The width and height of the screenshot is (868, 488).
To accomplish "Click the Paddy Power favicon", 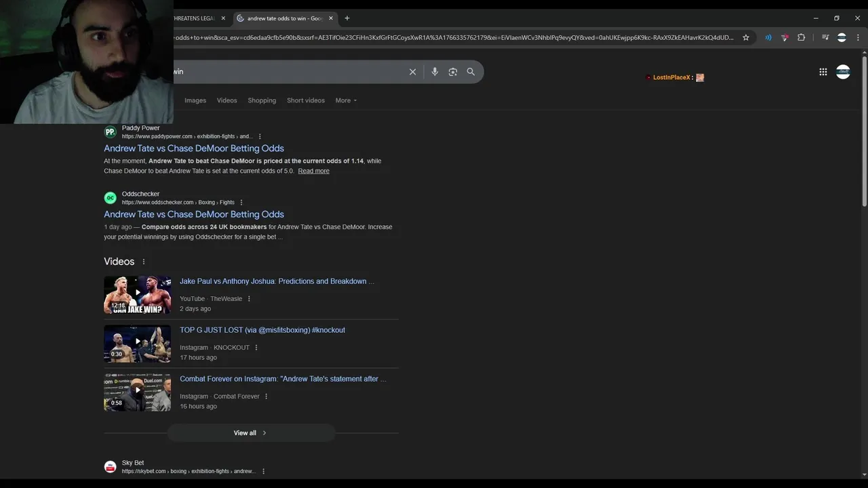I will tap(110, 132).
